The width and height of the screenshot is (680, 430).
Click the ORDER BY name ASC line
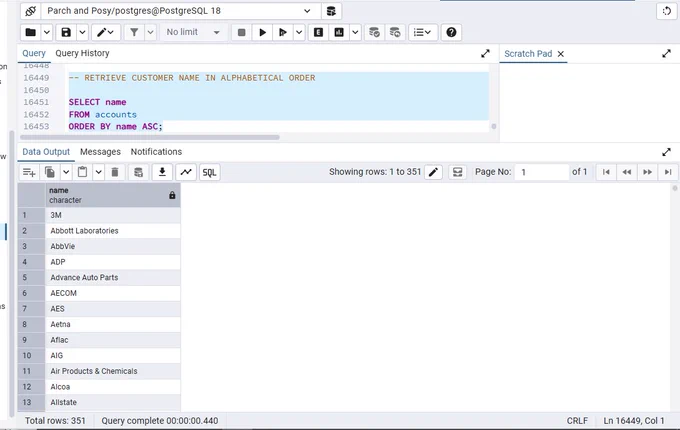(x=115, y=127)
